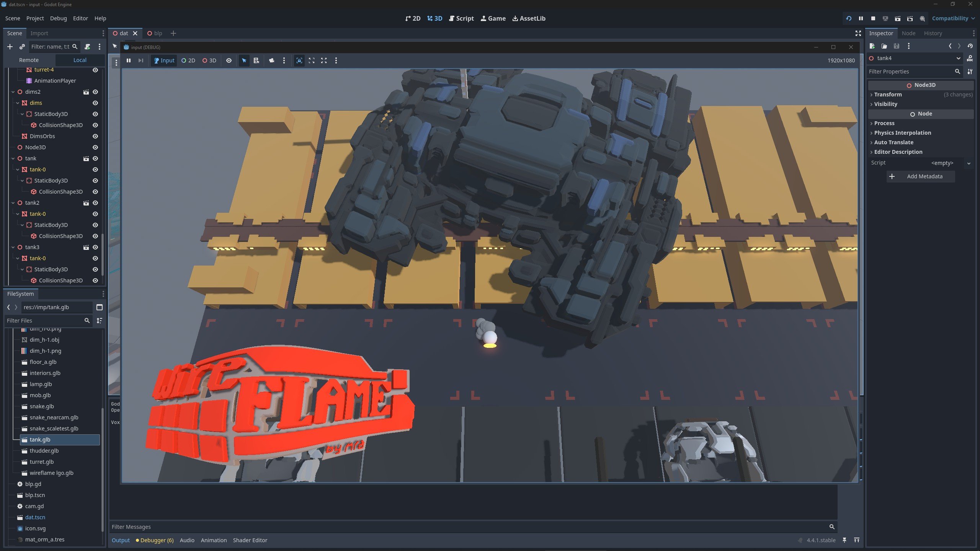Toggle FileSystem split mode view
Image resolution: width=980 pixels, height=551 pixels.
[x=100, y=307]
